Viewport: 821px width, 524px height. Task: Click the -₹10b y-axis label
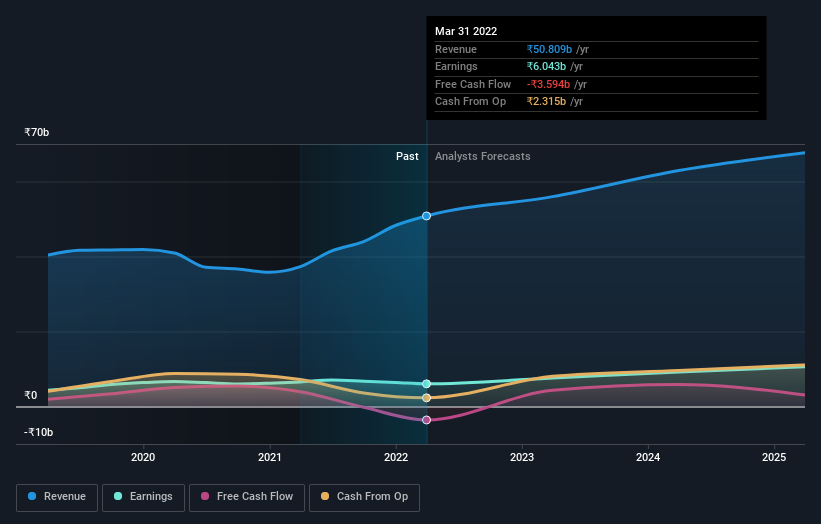pos(38,432)
